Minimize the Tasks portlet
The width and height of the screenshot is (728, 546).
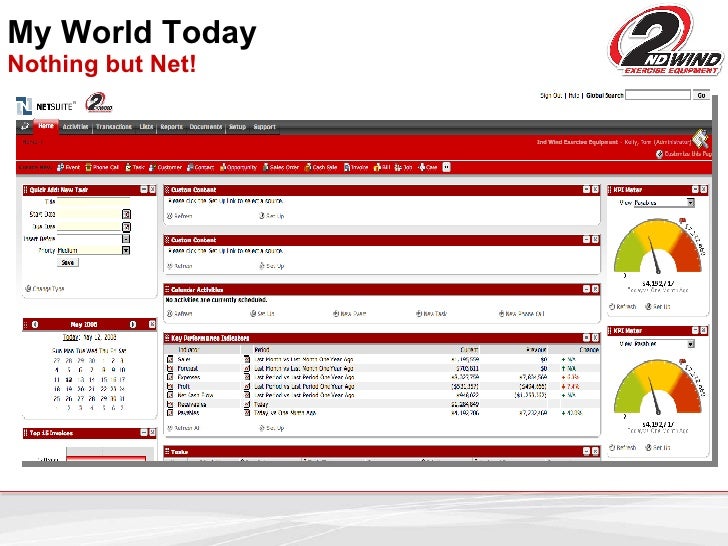click(x=586, y=451)
